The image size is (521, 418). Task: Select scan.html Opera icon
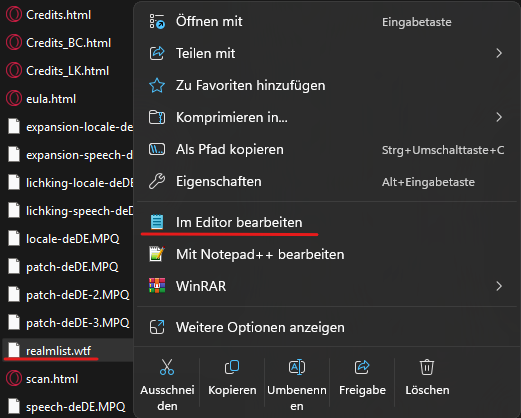point(14,379)
